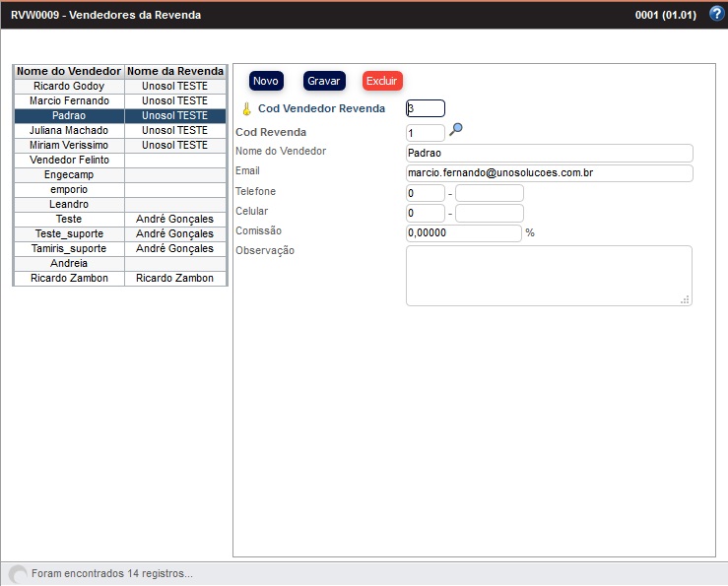This screenshot has width=728, height=586.
Task: Click the Email text field
Action: click(x=549, y=173)
